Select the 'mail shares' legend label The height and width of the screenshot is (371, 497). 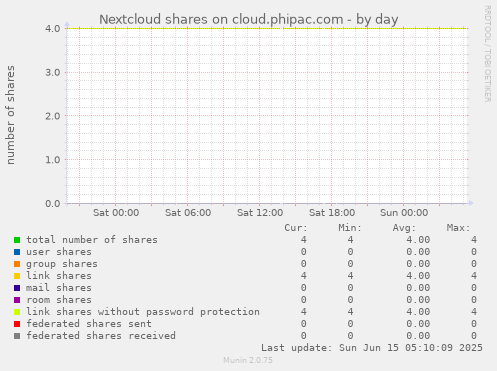pos(59,288)
